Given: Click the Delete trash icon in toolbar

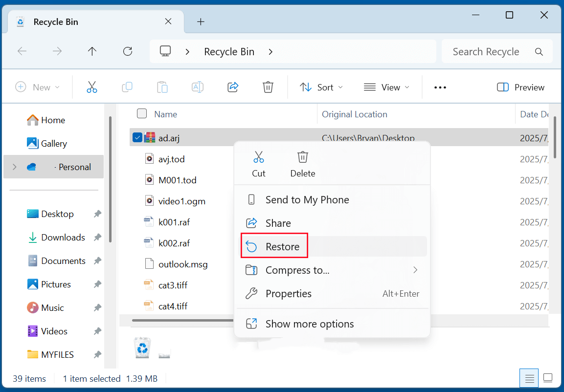Looking at the screenshot, I should click(x=268, y=87).
